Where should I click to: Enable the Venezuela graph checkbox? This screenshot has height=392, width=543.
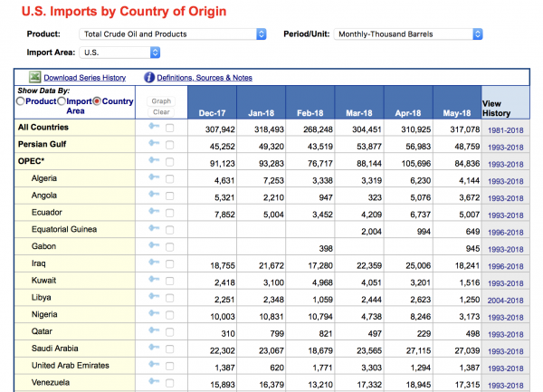170,383
